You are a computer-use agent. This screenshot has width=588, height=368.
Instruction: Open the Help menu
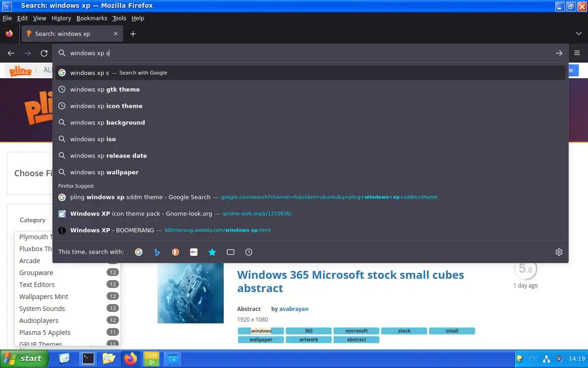click(138, 18)
